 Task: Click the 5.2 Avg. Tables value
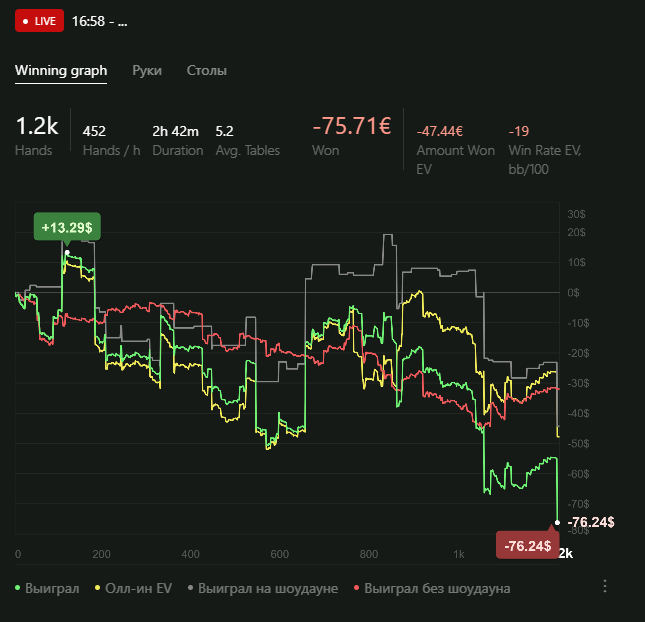click(x=224, y=131)
